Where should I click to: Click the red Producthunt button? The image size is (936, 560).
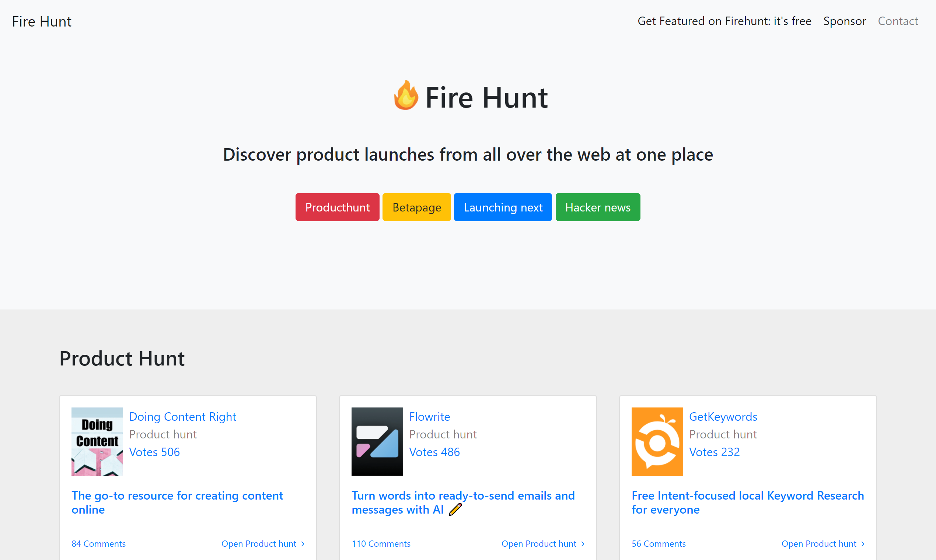pyautogui.click(x=338, y=207)
